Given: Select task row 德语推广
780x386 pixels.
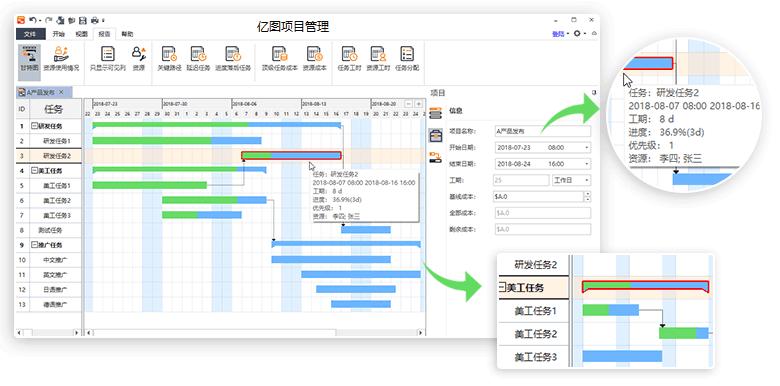Looking at the screenshot, I should [48, 304].
